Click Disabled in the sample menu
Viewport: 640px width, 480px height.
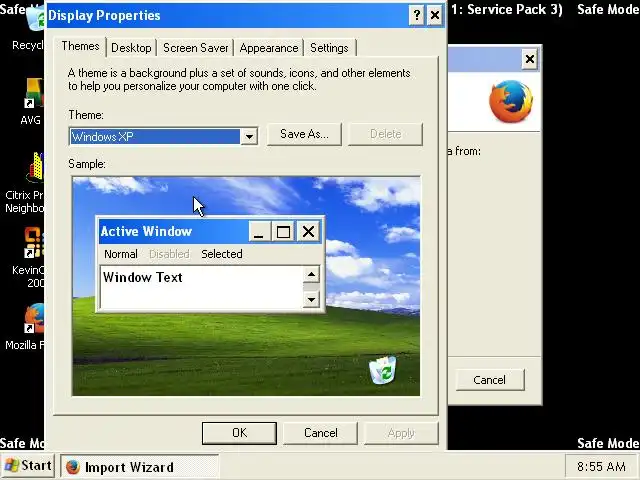[169, 254]
